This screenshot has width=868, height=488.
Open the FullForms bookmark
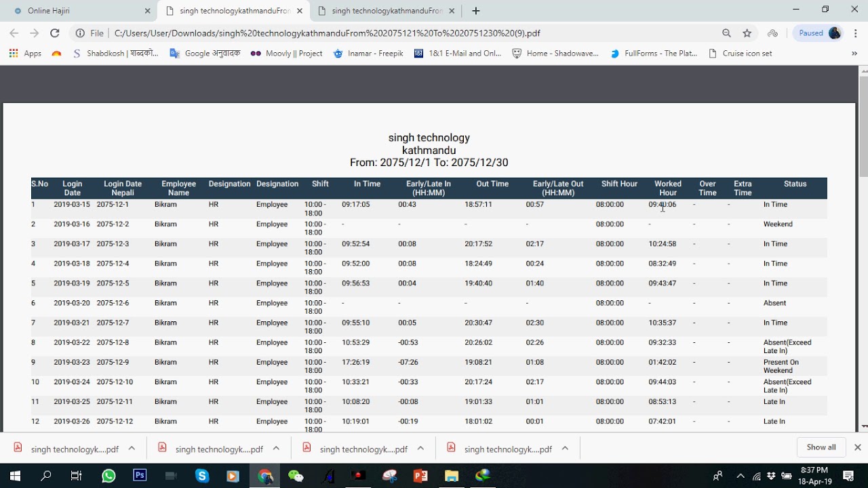click(654, 54)
